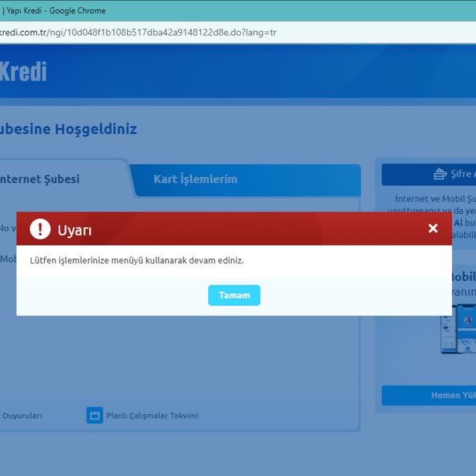Click the Tamam button in the warning dialog

pyautogui.click(x=234, y=295)
